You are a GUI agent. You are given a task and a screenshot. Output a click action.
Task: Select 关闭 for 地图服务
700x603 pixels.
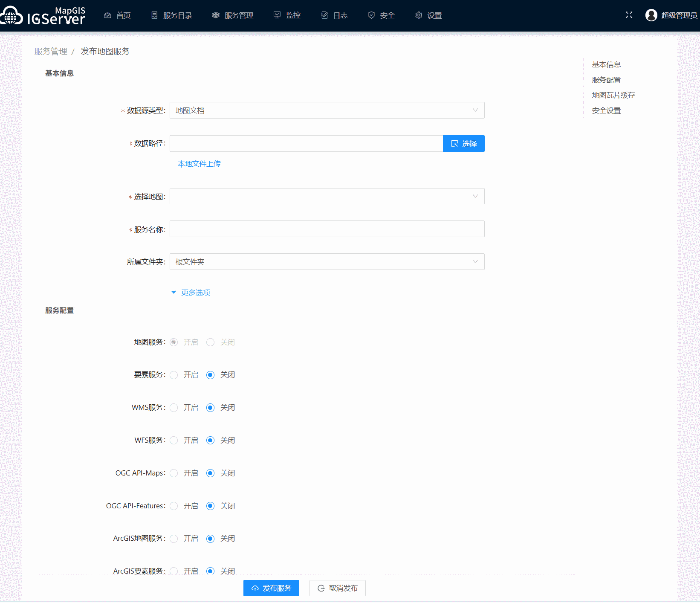pos(211,342)
